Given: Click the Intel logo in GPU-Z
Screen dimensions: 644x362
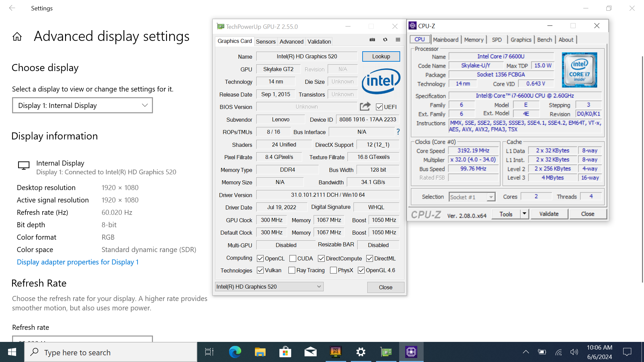Looking at the screenshot, I should pos(381,81).
